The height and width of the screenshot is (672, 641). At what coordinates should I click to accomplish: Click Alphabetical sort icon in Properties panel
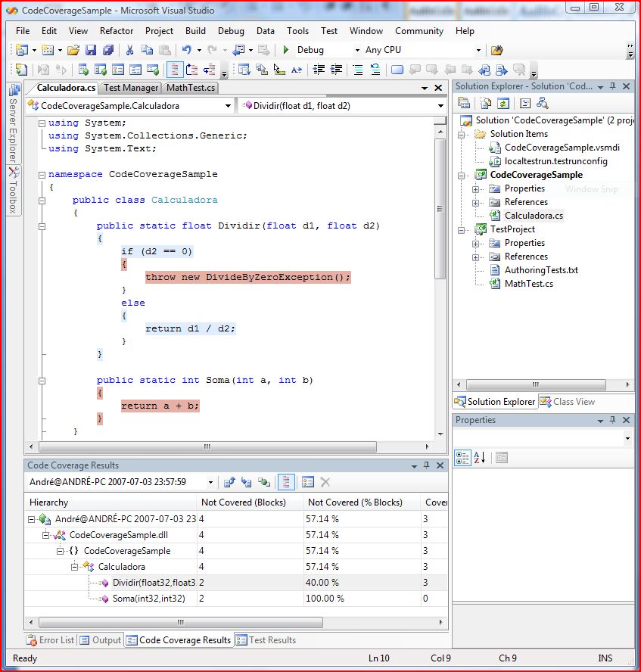480,458
